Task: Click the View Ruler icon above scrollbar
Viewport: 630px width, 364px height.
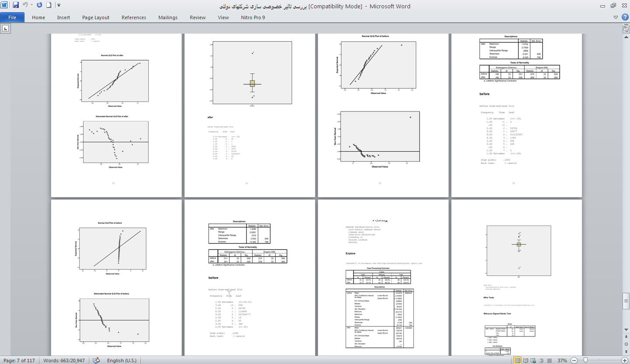Action: (626, 29)
